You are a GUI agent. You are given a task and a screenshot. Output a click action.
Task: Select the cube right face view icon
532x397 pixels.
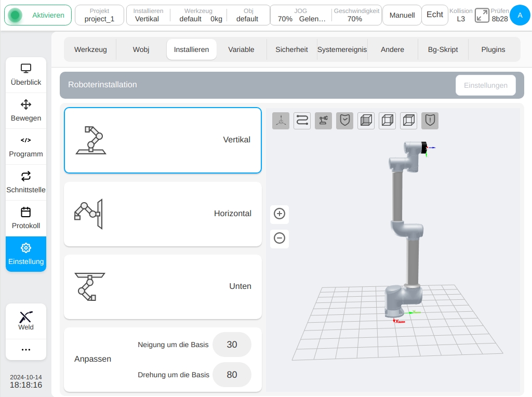point(388,121)
